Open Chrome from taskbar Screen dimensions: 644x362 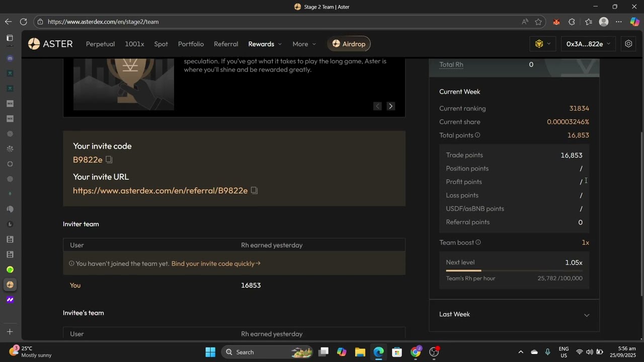click(416, 352)
